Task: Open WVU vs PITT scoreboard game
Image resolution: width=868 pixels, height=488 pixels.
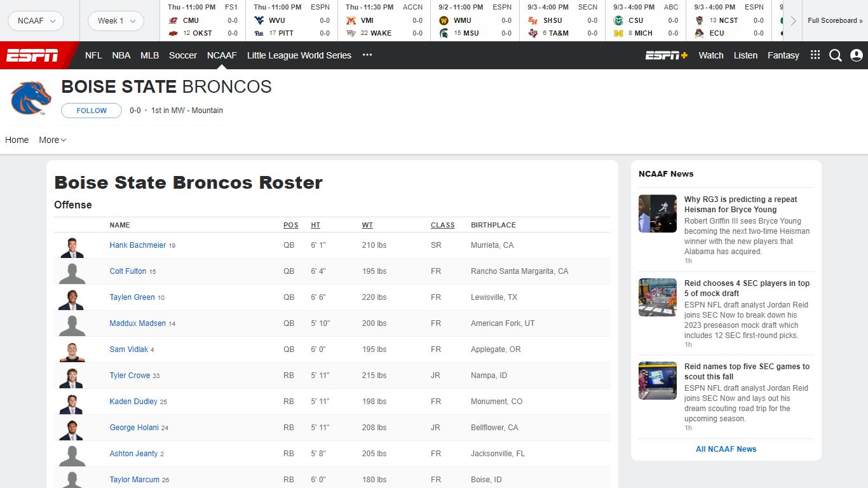Action: tap(292, 20)
